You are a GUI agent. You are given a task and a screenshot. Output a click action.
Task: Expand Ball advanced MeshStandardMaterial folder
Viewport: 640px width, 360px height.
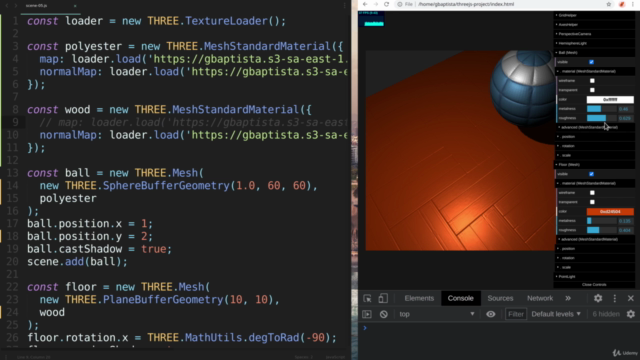(596, 127)
